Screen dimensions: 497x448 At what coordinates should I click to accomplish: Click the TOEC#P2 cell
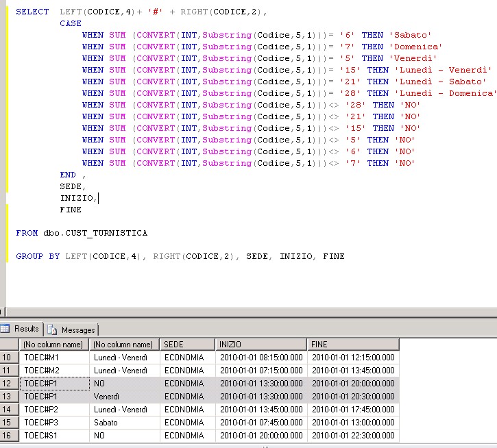pos(55,410)
